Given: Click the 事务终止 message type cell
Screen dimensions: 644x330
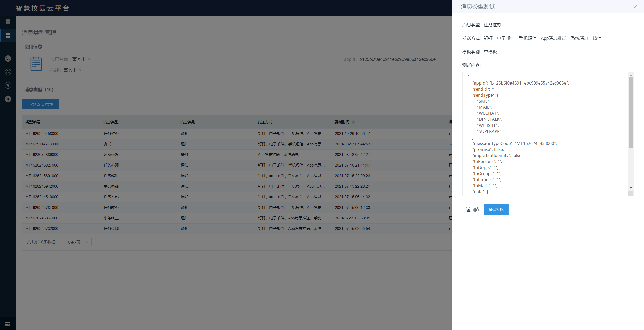Looking at the screenshot, I should 111,218.
